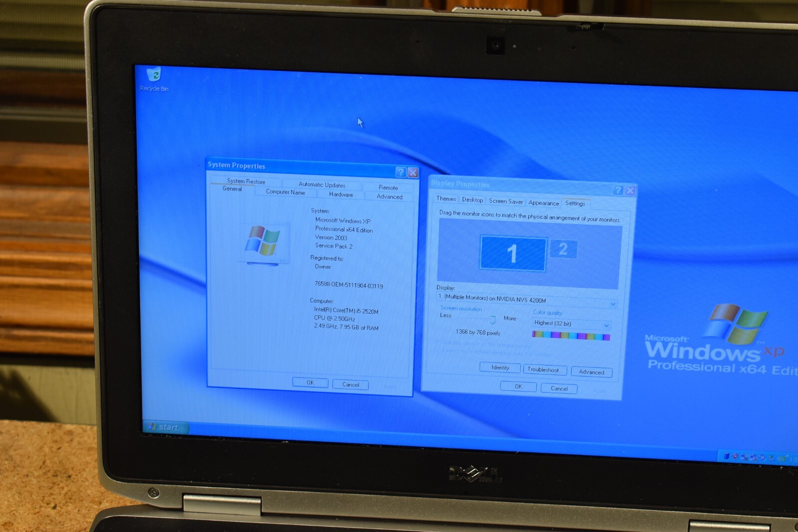The width and height of the screenshot is (798, 532).
Task: Switch to the Automatic Updates tab
Action: pyautogui.click(x=322, y=184)
